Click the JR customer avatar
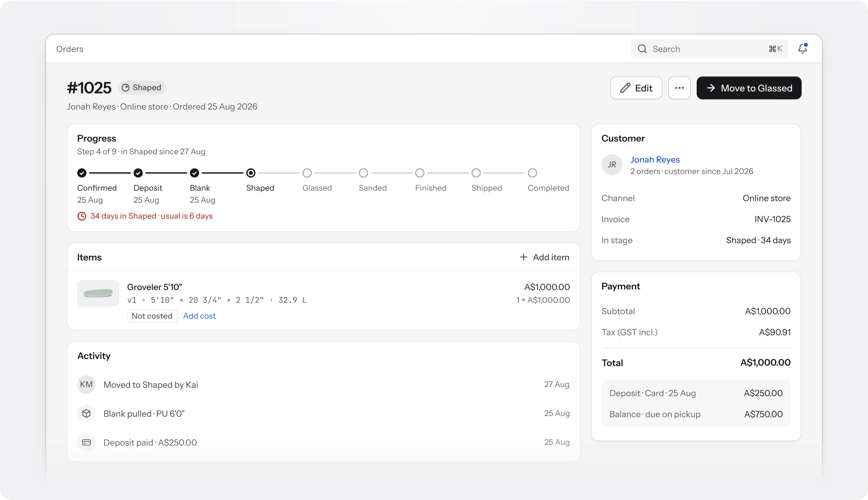 click(x=612, y=165)
